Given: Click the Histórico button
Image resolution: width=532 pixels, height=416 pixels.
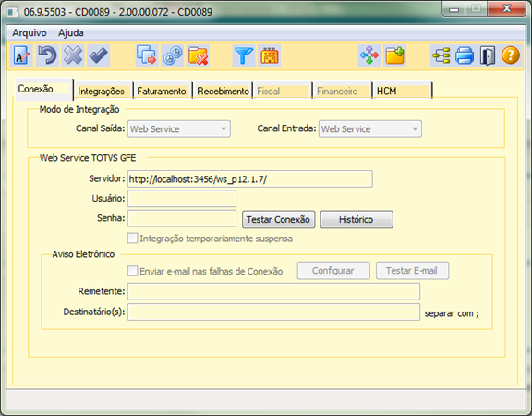Looking at the screenshot, I should (x=357, y=219).
